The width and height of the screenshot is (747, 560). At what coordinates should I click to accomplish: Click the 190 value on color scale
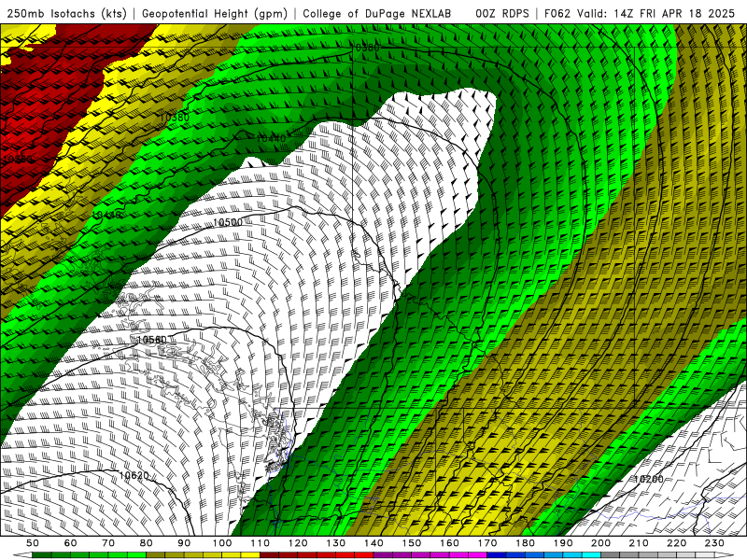click(563, 543)
